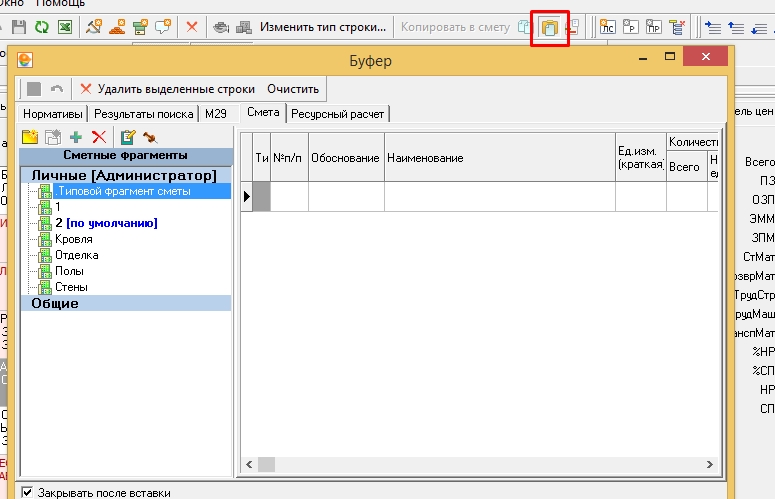Screen dimensions: 775x499
Task: Click the red X delete icon in main toolbar
Action: [192, 28]
